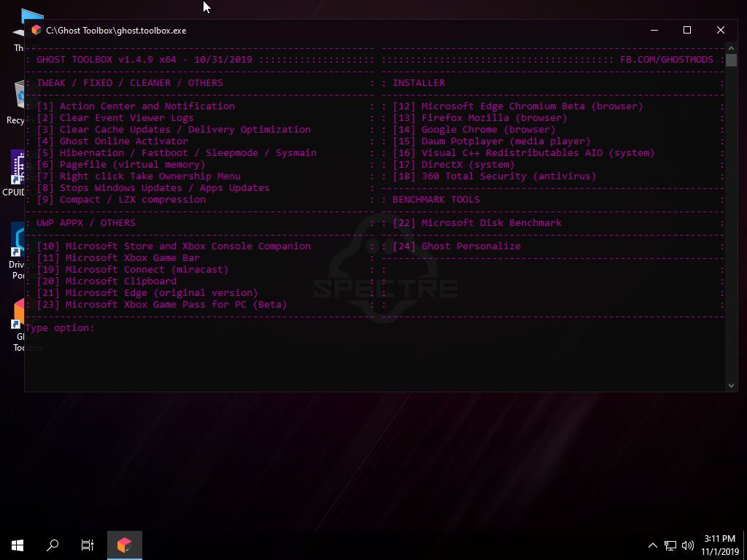
Task: Click the console vertical scrollbar thumb
Action: coord(731,60)
